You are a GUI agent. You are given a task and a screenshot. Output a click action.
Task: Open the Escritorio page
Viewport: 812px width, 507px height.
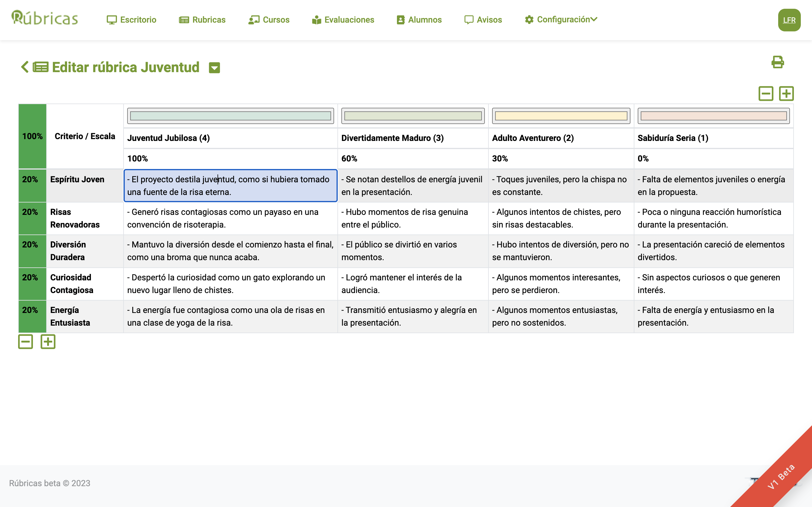(x=131, y=20)
